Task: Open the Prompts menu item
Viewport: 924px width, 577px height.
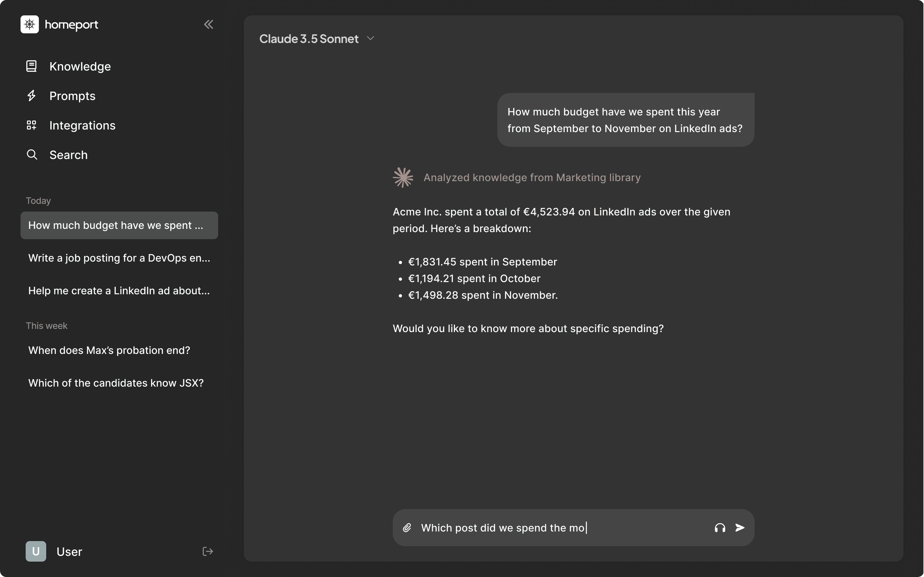Action: pyautogui.click(x=72, y=96)
